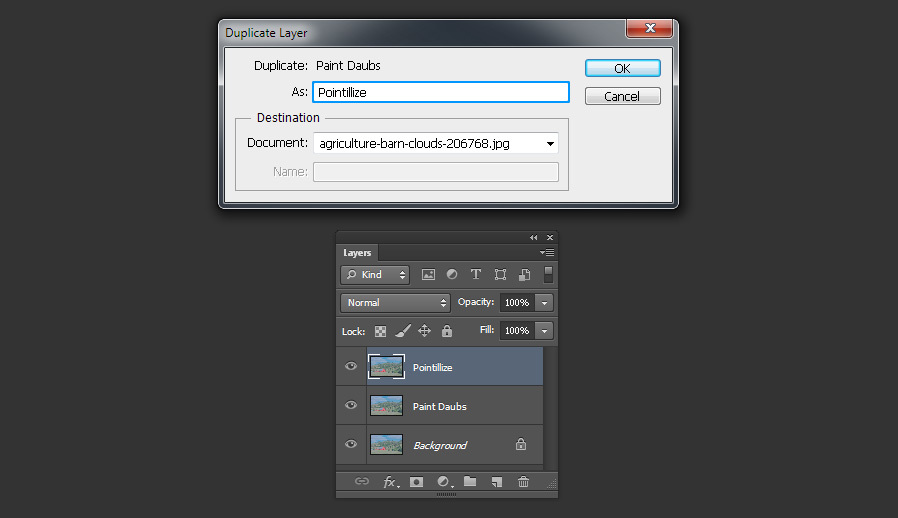Select the Background layer name
Viewport: 898px width, 518px height.
tap(440, 445)
